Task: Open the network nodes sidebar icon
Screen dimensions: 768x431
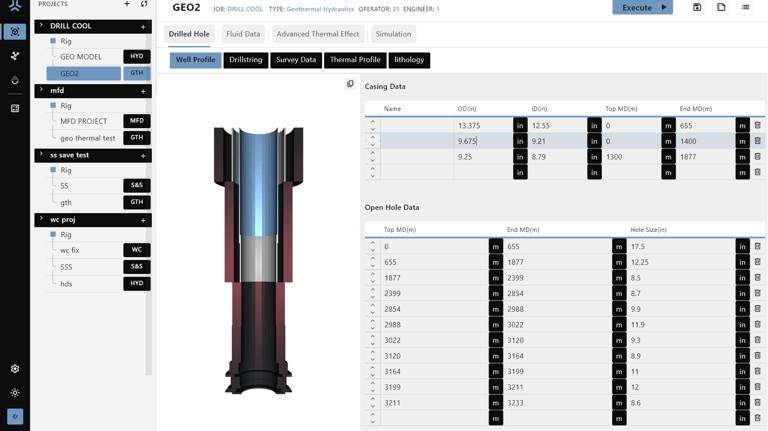Action: coord(15,56)
